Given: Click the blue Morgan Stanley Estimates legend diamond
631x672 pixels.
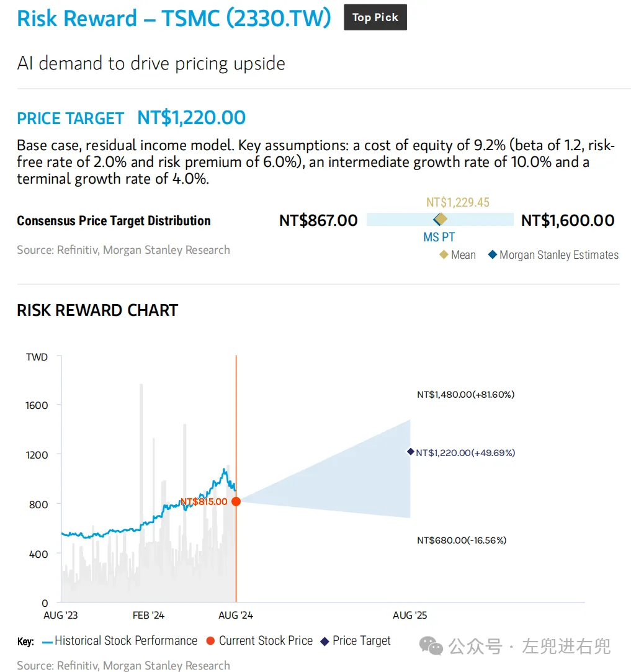Looking at the screenshot, I should point(493,254).
